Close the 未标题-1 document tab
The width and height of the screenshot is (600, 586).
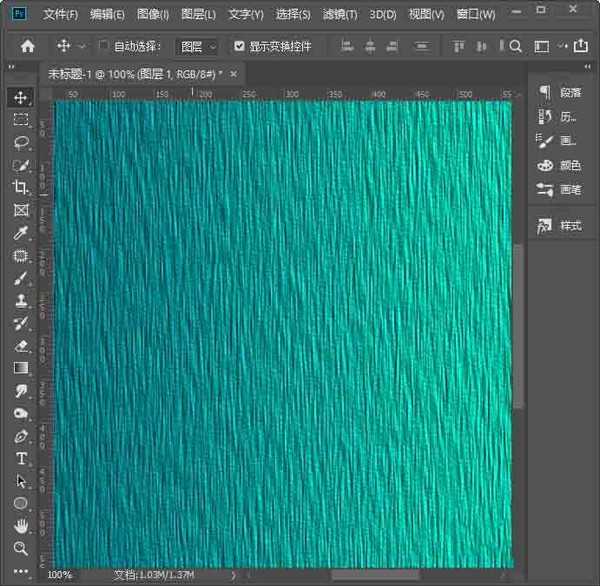pos(234,74)
